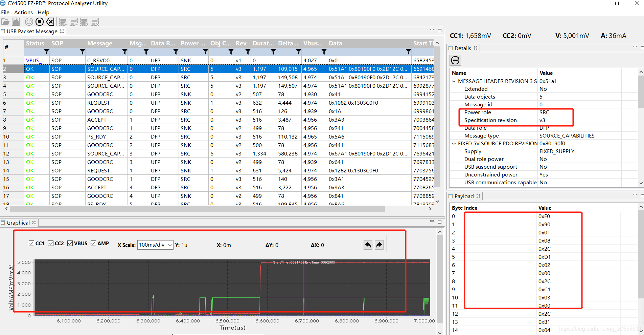Close the Graphical tab with its X

[34, 223]
